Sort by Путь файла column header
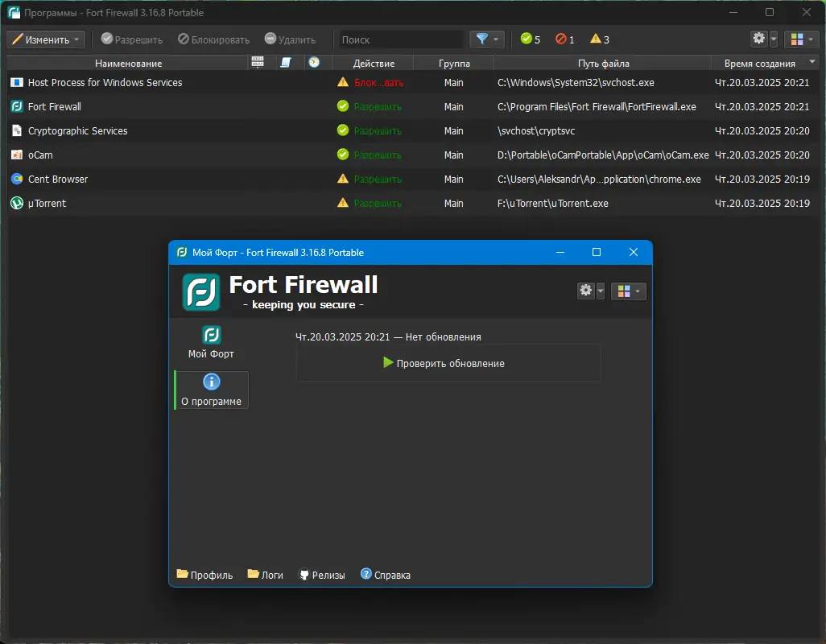 click(603, 63)
